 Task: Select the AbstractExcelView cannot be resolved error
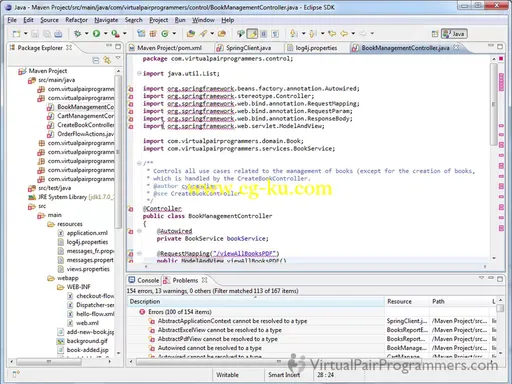point(219,330)
